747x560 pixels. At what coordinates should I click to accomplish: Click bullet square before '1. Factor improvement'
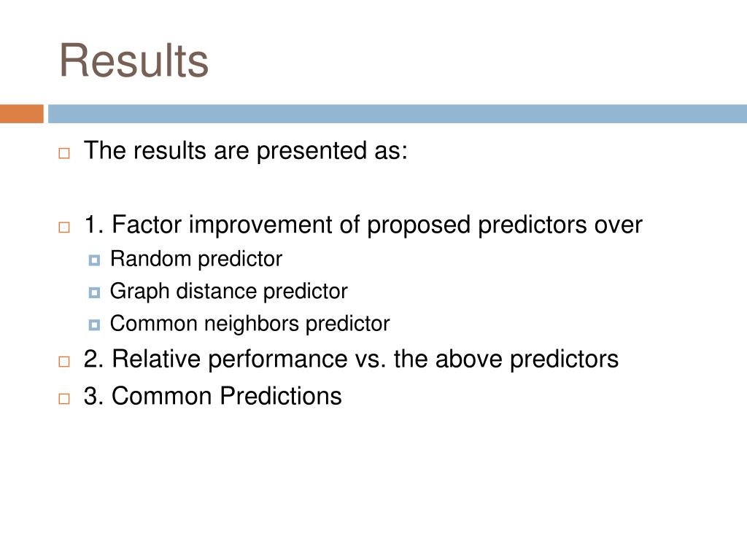[64, 227]
